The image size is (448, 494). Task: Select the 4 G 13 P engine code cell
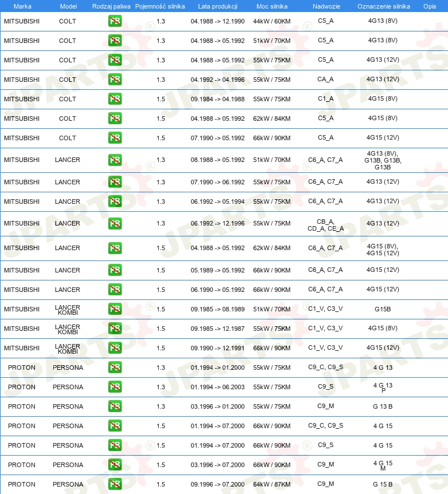(x=383, y=387)
